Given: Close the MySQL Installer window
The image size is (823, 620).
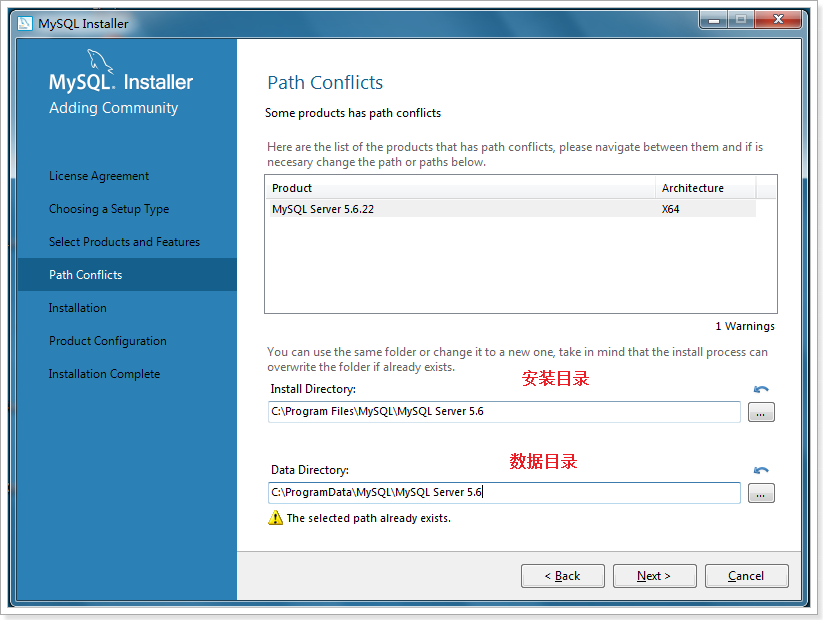Looking at the screenshot, I should click(x=778, y=20).
